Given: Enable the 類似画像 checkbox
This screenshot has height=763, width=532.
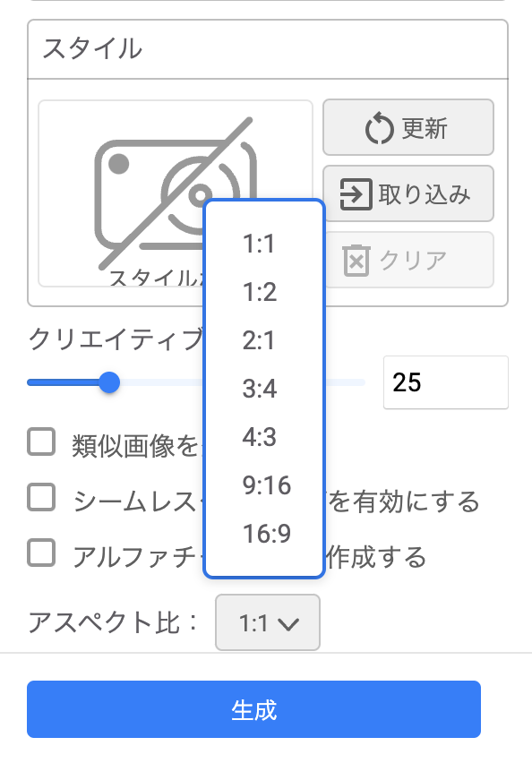Looking at the screenshot, I should [x=41, y=442].
